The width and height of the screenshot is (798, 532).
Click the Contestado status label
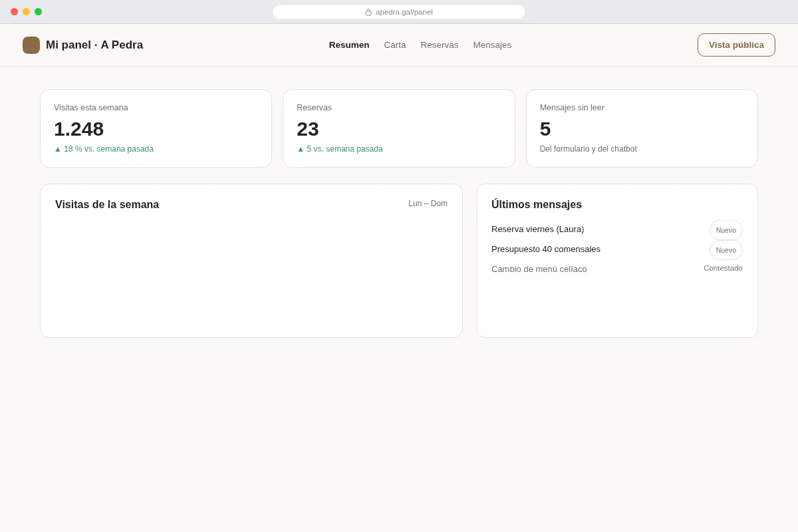pyautogui.click(x=723, y=268)
